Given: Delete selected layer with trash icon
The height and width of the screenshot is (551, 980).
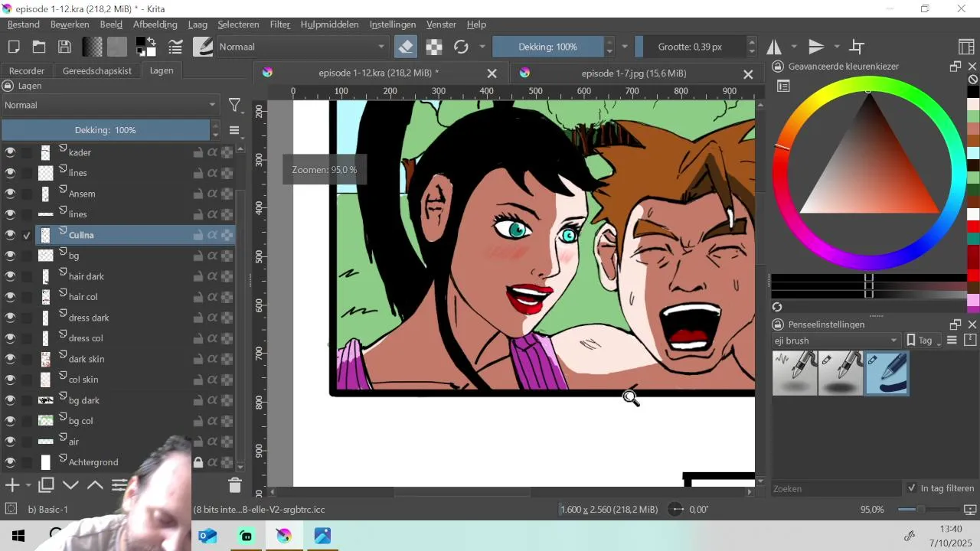Looking at the screenshot, I should [x=235, y=485].
